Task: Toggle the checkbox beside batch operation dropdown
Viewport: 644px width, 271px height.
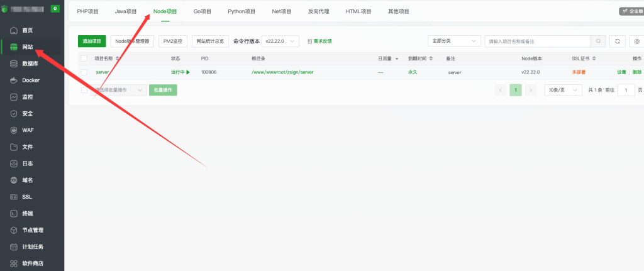Action: [84, 90]
